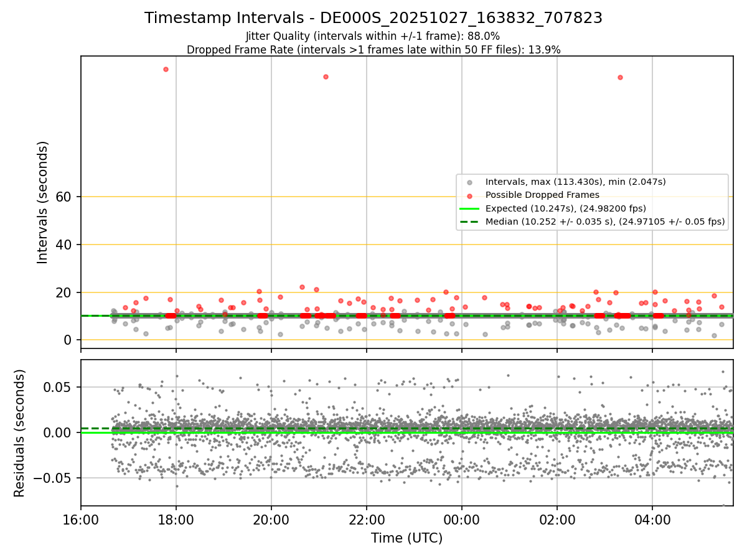The image size is (747, 560).
Task: Click the red outlier point after 03:00
Action: click(x=620, y=77)
